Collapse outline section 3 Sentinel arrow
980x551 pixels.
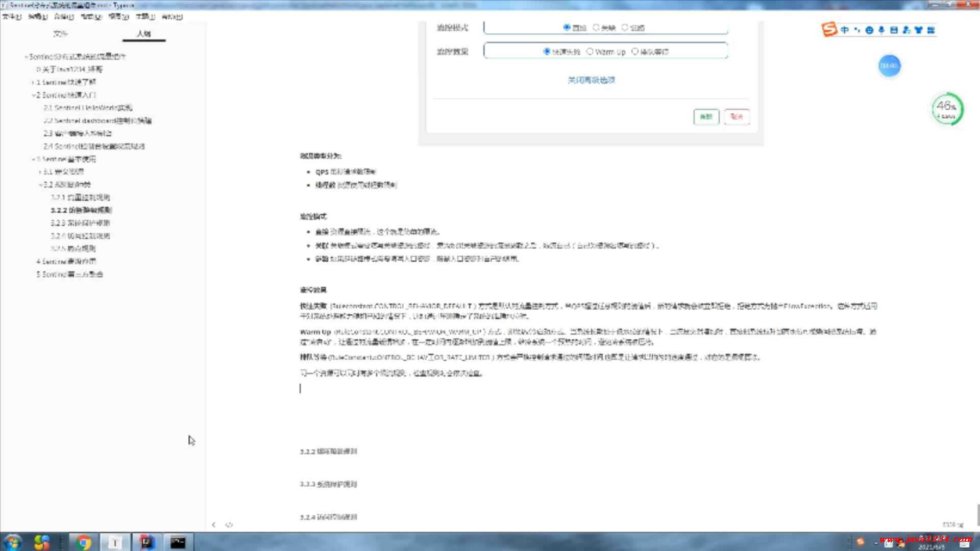point(33,159)
